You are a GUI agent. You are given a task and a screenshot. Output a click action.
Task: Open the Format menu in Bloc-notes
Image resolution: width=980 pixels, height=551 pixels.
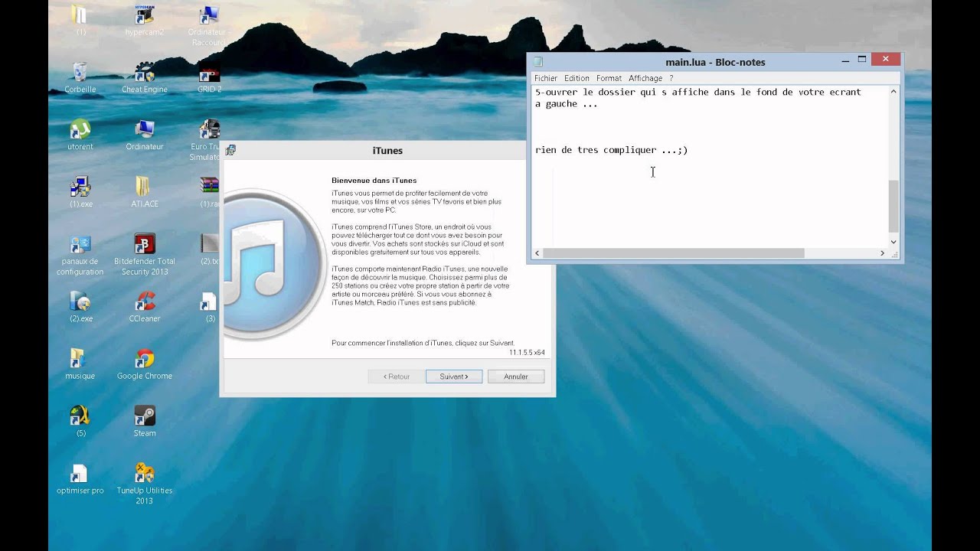pyautogui.click(x=609, y=78)
